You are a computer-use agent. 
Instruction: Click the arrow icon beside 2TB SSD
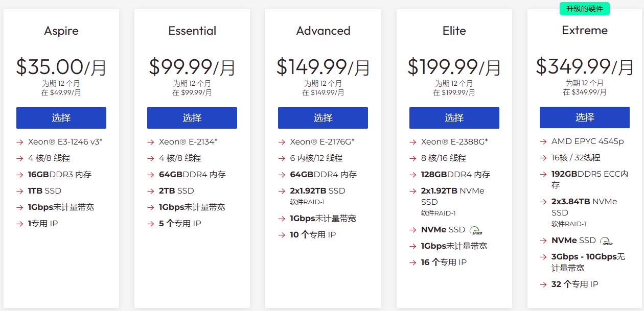[151, 191]
